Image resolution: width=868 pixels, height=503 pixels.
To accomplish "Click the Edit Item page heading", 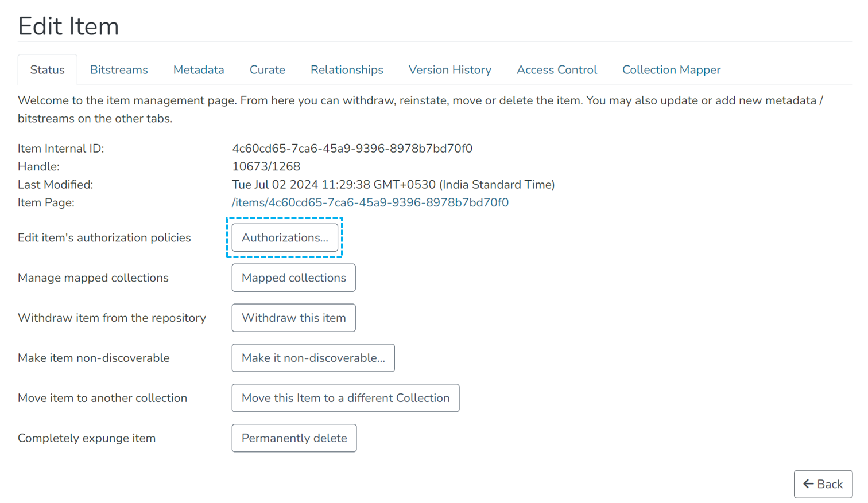I will pos(68,26).
